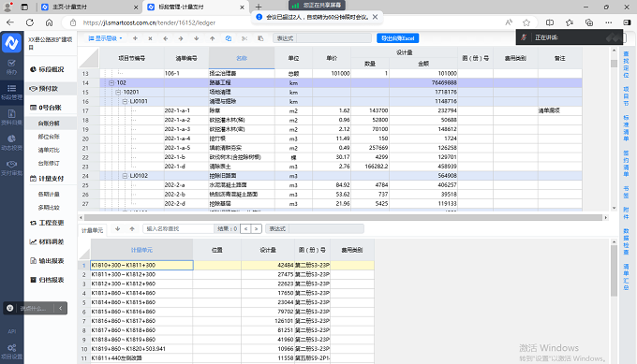Collapse the LJ0102 tree node
The height and width of the screenshot is (364, 637).
point(126,176)
